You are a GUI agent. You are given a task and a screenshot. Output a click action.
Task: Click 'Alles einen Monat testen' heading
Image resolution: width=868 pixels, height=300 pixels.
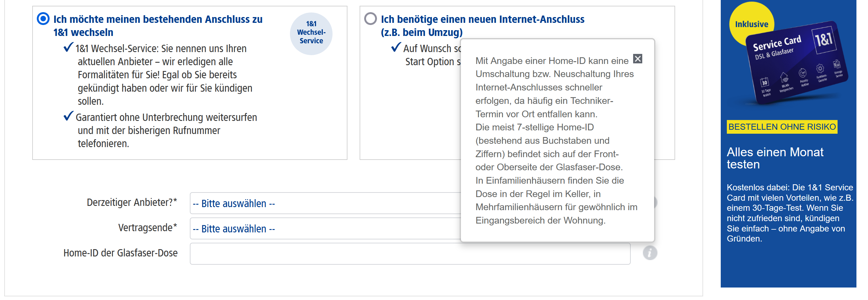775,158
